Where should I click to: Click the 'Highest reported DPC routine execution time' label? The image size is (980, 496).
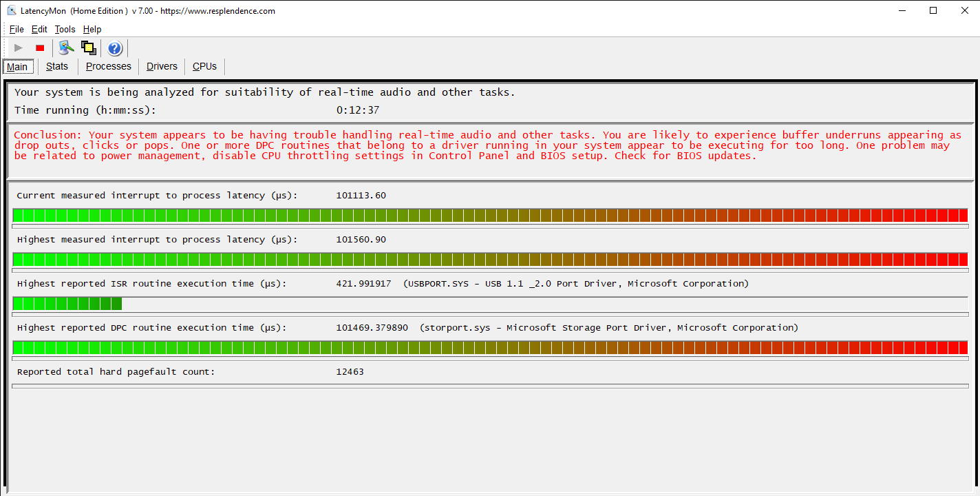[x=151, y=328]
